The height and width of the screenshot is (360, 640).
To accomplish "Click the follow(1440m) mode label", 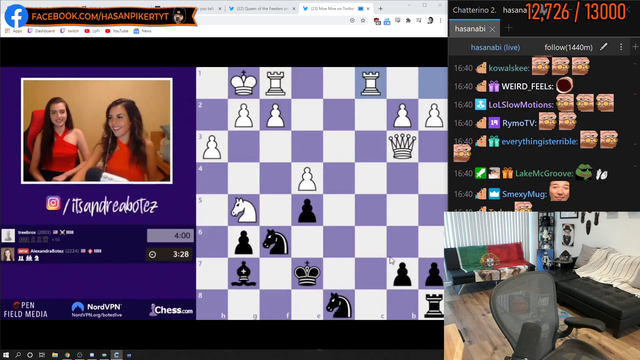I will [568, 47].
